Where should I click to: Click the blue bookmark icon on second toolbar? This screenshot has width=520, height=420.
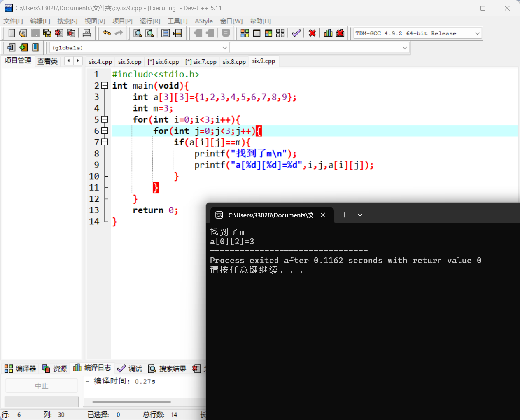coord(35,47)
